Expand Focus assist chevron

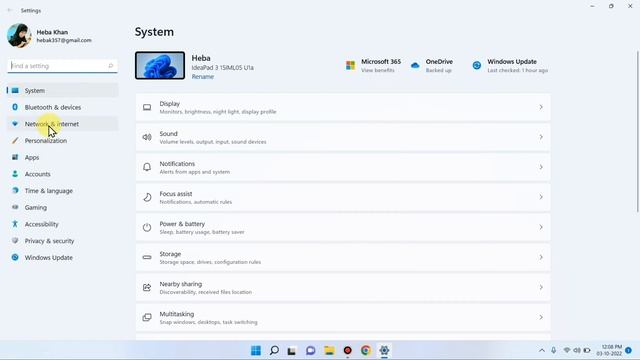point(541,197)
